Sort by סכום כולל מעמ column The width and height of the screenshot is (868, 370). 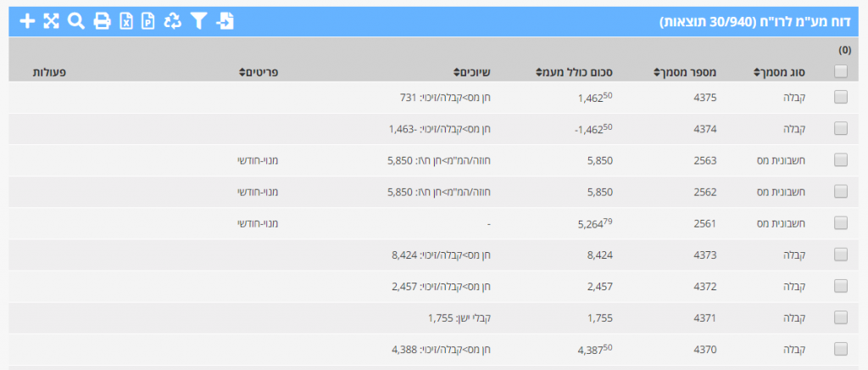(573, 73)
